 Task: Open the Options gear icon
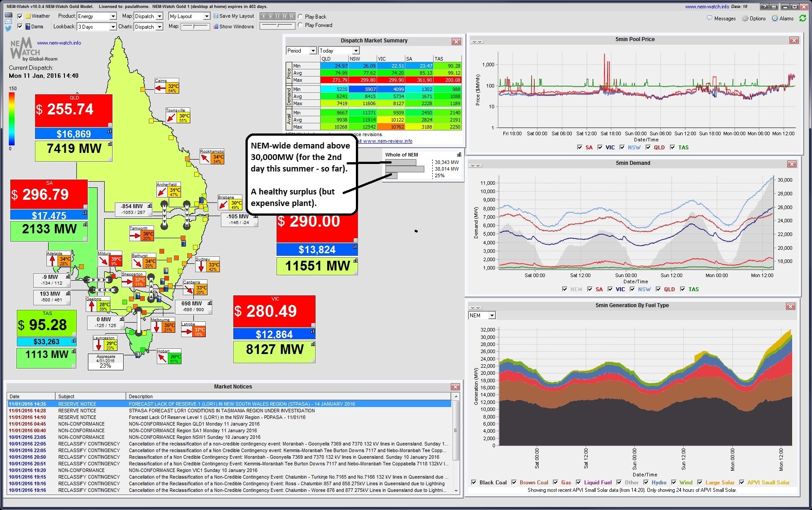pos(745,18)
